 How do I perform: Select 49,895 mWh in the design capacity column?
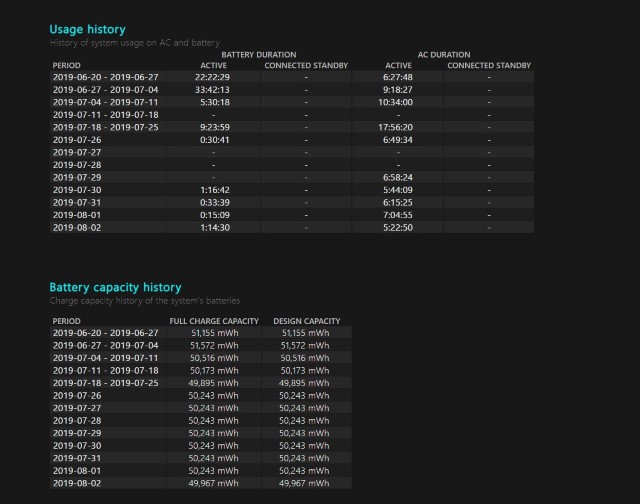(x=307, y=383)
